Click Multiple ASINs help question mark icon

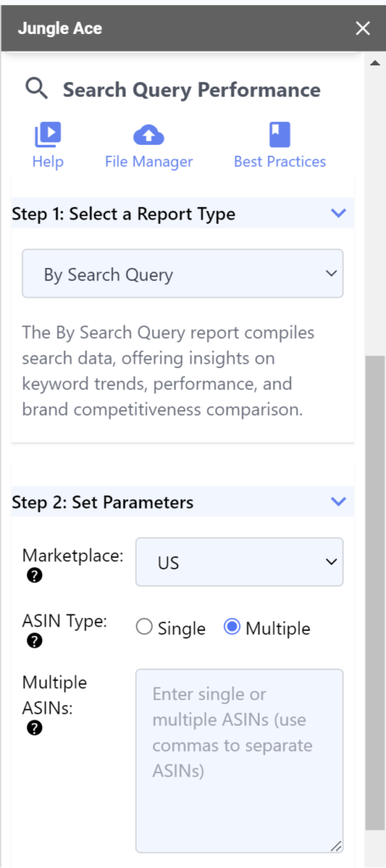click(x=34, y=728)
